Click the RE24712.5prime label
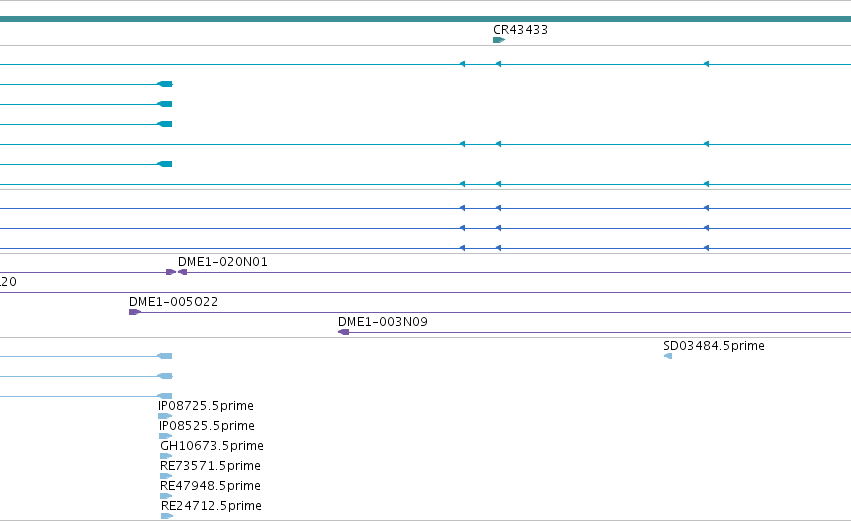This screenshot has width=851, height=521. (211, 506)
